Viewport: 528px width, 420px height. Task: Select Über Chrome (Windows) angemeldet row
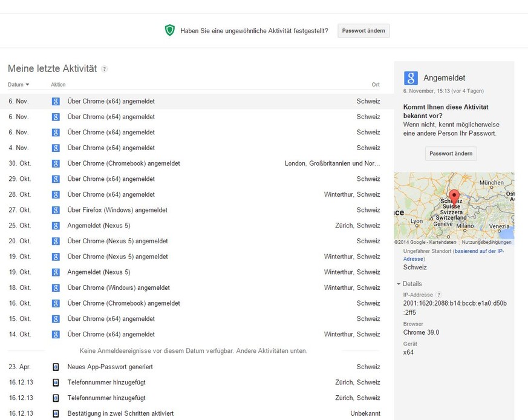pos(119,288)
